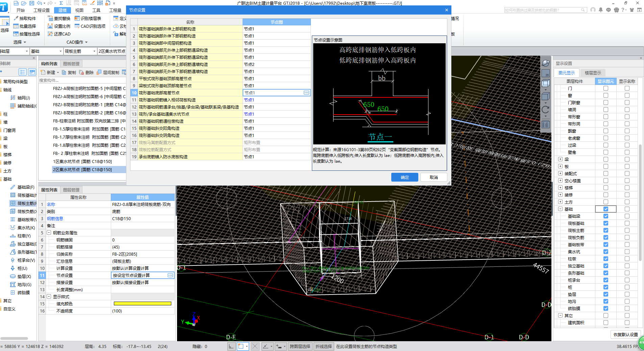Screen dimensions: 644x351
Task: Click the Sum calculate (Σ) icon
Action: [61, 3]
